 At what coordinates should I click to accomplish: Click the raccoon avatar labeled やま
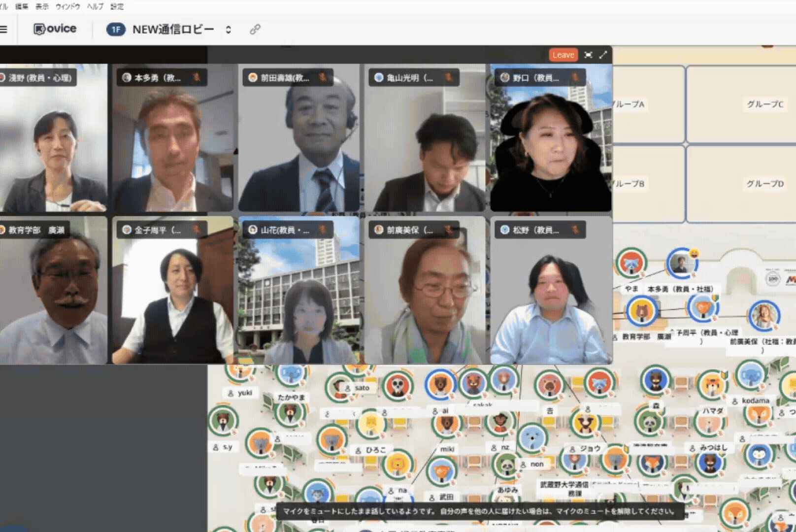[x=630, y=264]
